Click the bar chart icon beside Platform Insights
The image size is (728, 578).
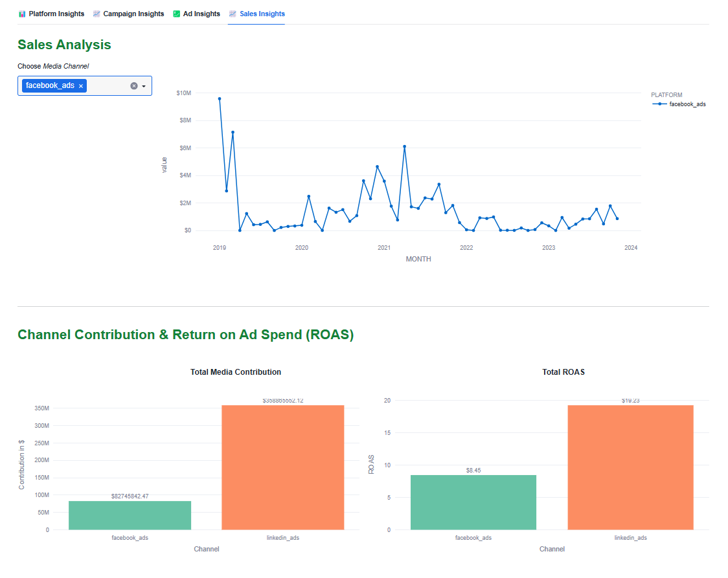(22, 14)
